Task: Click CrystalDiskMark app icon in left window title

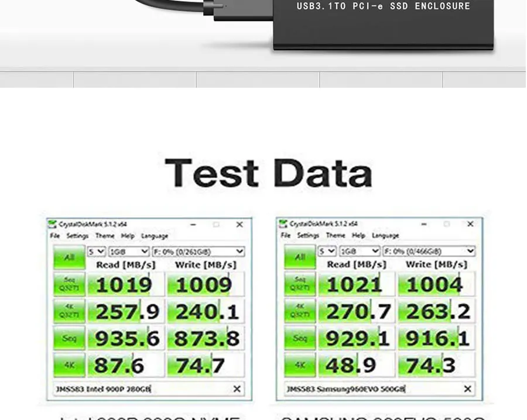Action: (53, 224)
